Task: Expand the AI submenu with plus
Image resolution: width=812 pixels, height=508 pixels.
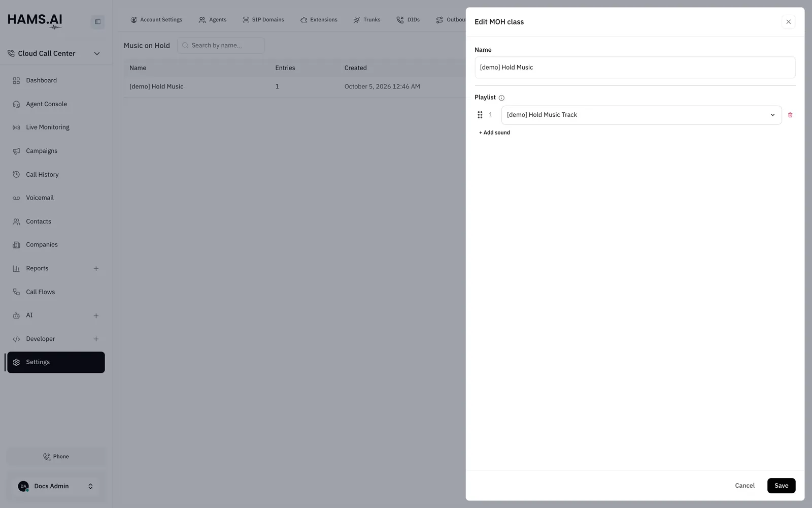Action: [96, 316]
